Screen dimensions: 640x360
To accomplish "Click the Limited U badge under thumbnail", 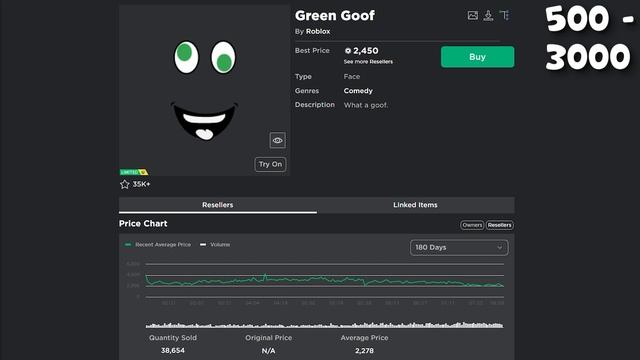I will (x=134, y=172).
